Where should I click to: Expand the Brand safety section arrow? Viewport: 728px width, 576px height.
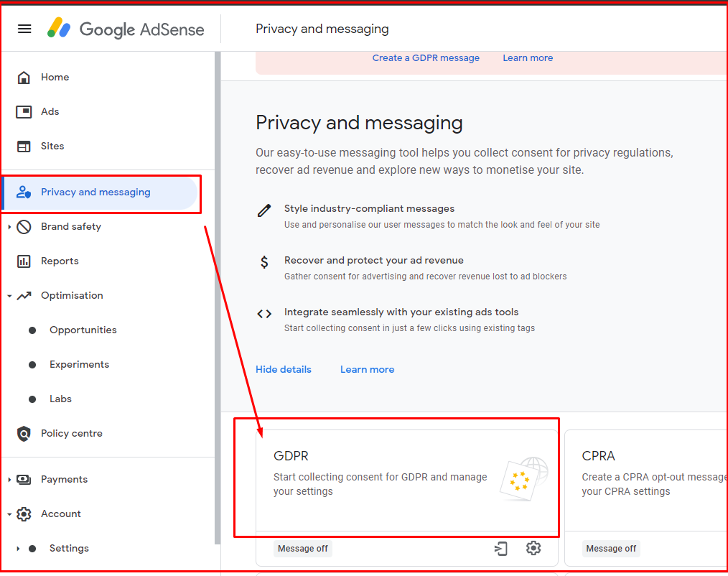[9, 227]
